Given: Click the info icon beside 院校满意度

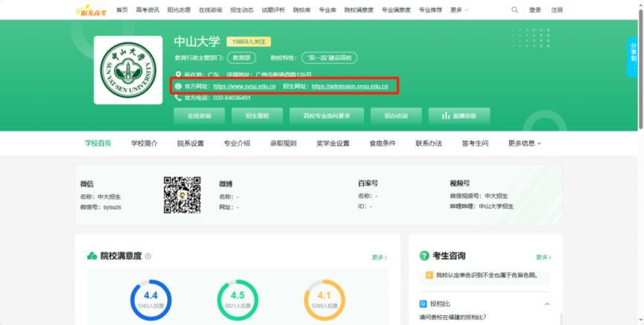Looking at the screenshot, I should [x=148, y=256].
